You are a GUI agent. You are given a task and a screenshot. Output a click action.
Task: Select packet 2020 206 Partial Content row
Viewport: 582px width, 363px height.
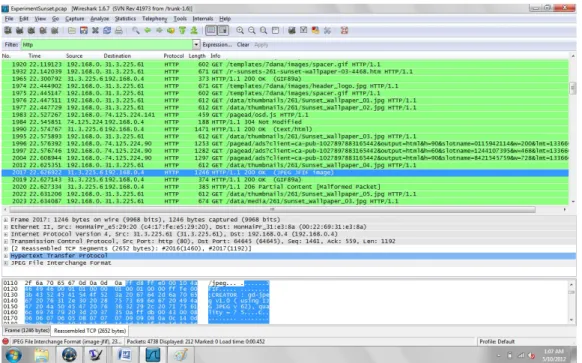285,187
